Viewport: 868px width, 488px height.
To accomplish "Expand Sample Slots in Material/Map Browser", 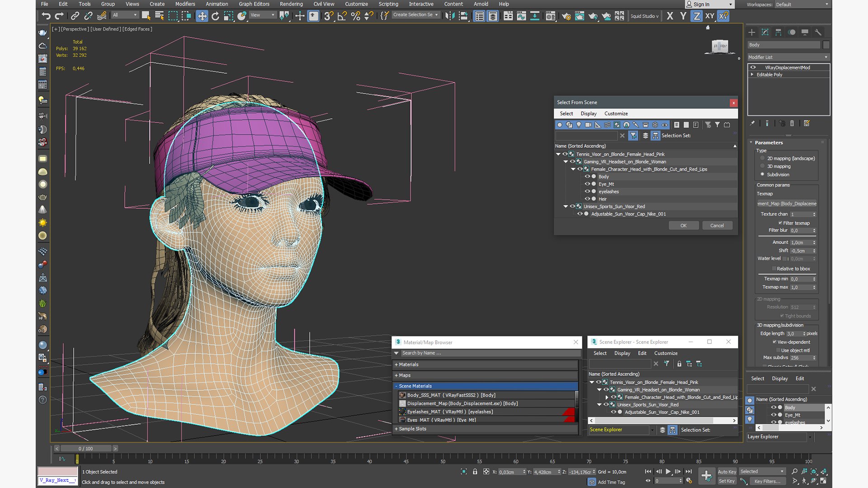I will pos(396,429).
